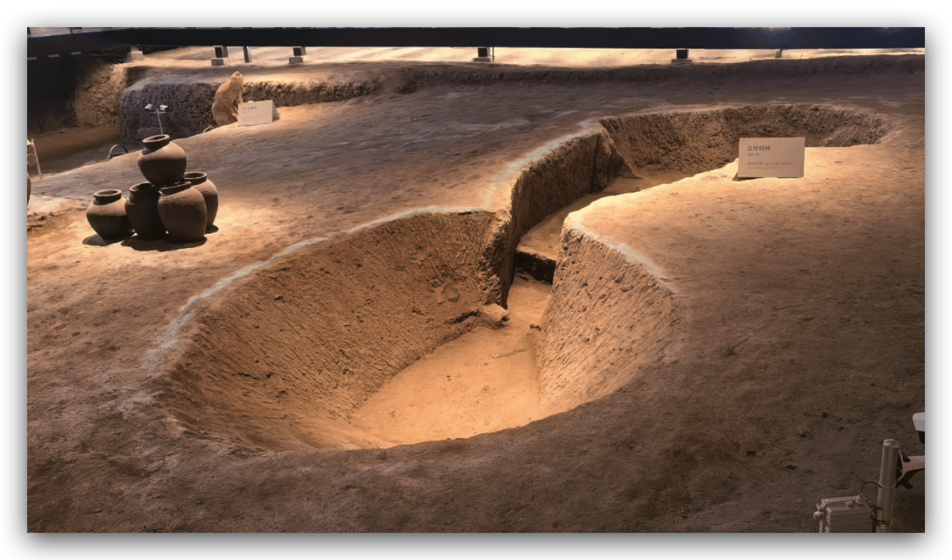Select the dark overhead beam across the top
The width and height of the screenshot is (952, 560).
(480, 36)
